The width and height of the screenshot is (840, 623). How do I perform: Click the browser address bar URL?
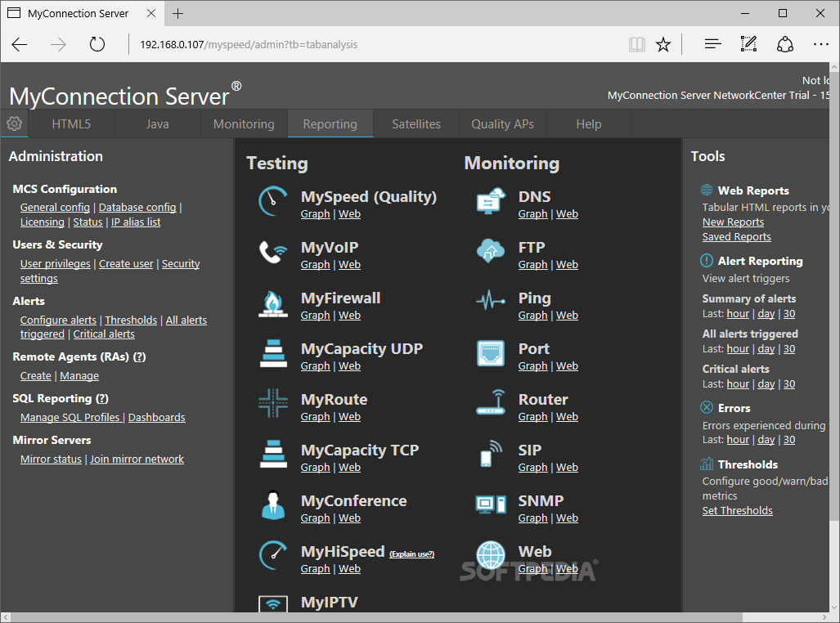[x=249, y=44]
